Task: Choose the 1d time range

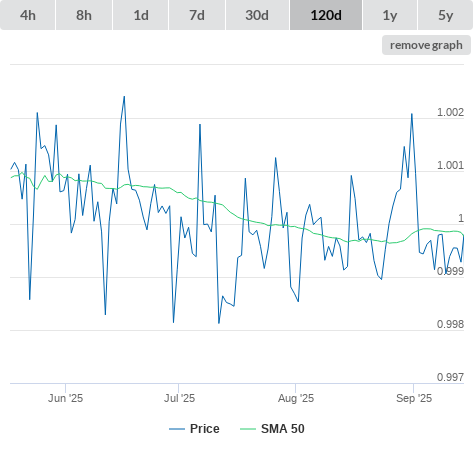Action: 141,15
